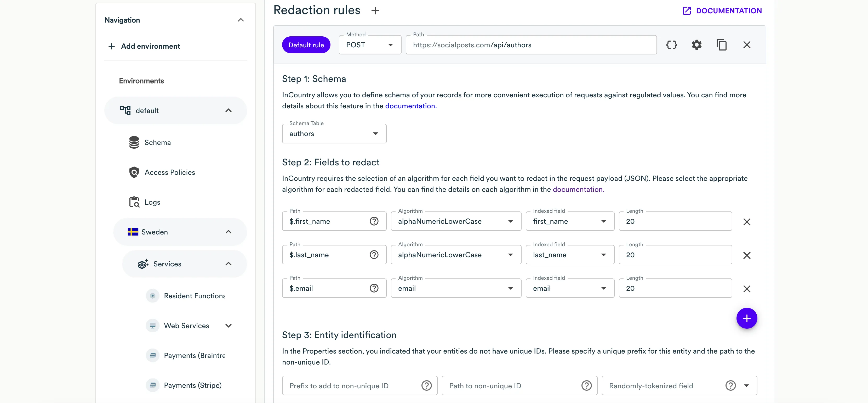Collapse the Sweden environment
The image size is (868, 403).
coord(229,232)
